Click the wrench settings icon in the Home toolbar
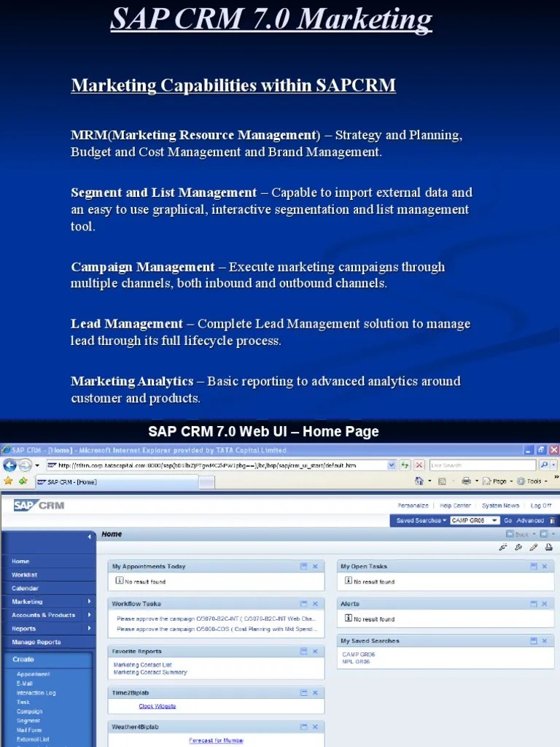Viewport: 560px width, 747px height. 518,547
